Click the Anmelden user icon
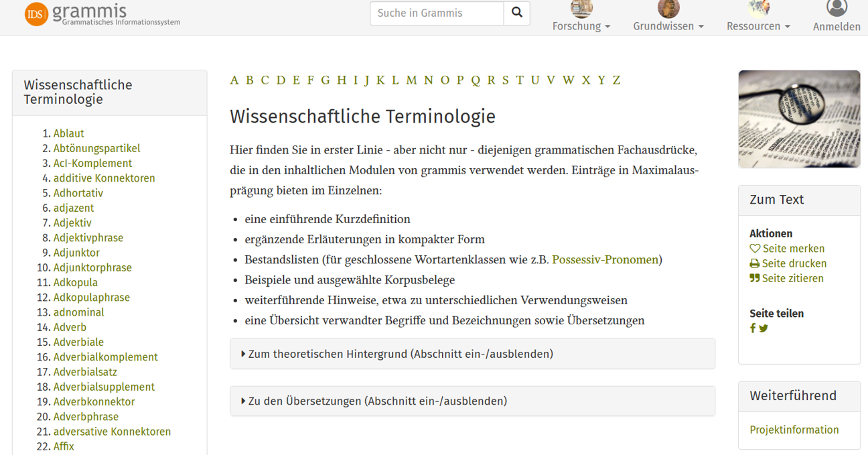Image resolution: width=868 pixels, height=455 pixels. click(837, 10)
